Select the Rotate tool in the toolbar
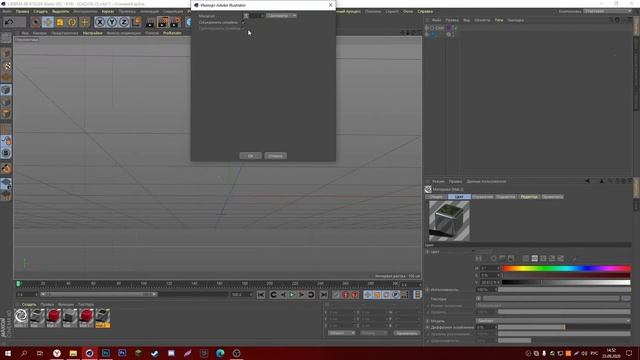Viewport: 640px width, 360px height. 72,22
